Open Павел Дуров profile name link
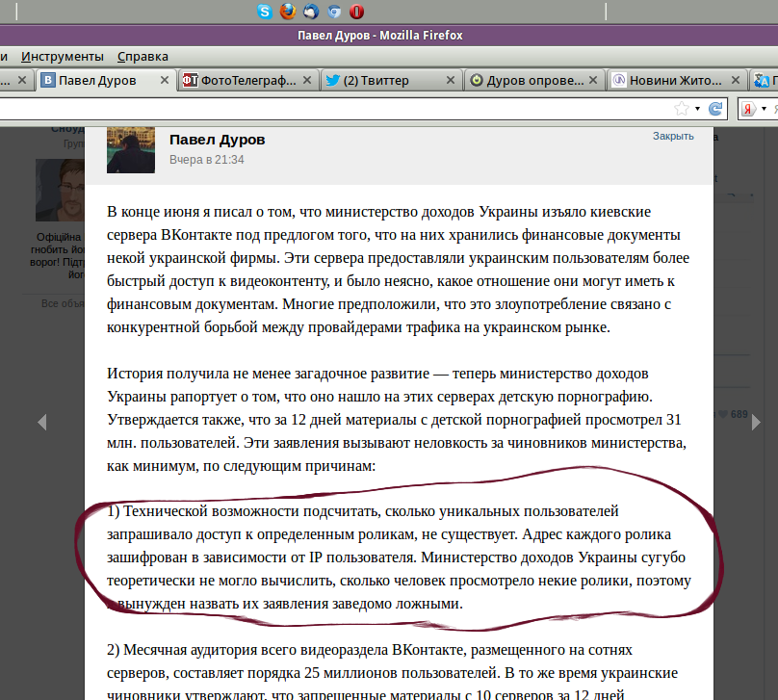This screenshot has width=778, height=700. [218, 140]
